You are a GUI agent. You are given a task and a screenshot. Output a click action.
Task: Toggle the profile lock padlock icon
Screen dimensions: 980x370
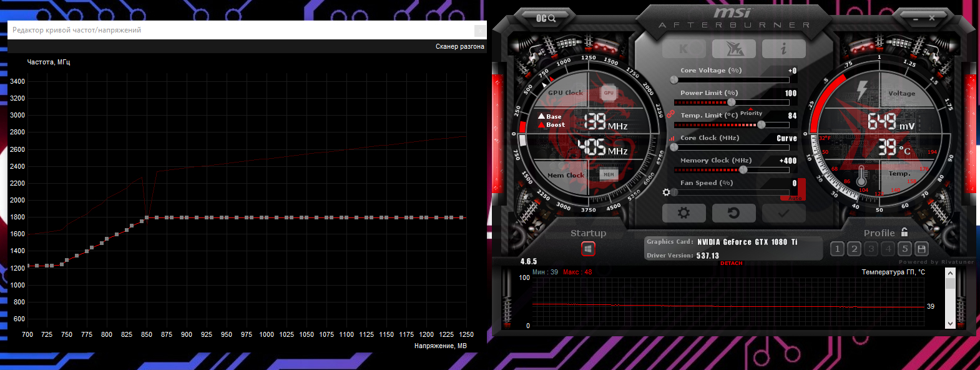(x=904, y=232)
